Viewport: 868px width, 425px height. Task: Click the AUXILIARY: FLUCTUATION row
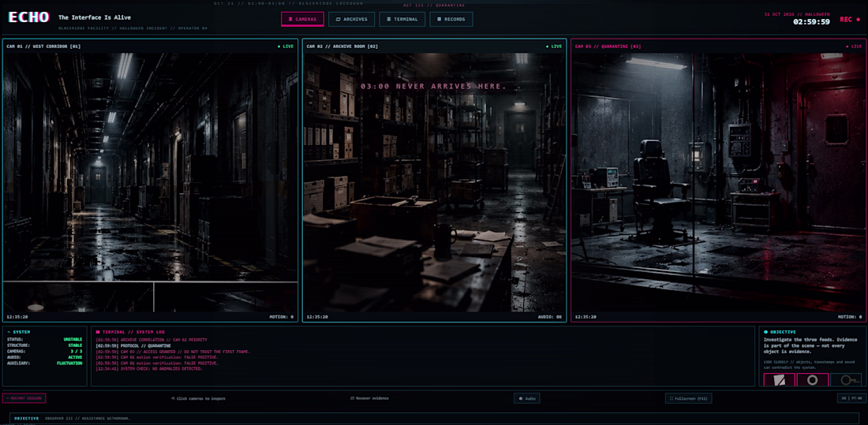[x=44, y=363]
